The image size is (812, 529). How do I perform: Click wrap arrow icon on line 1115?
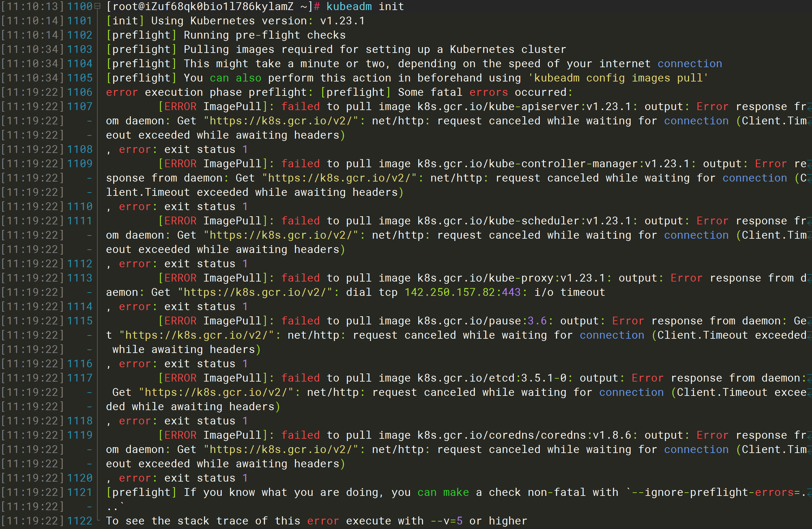[x=809, y=323]
